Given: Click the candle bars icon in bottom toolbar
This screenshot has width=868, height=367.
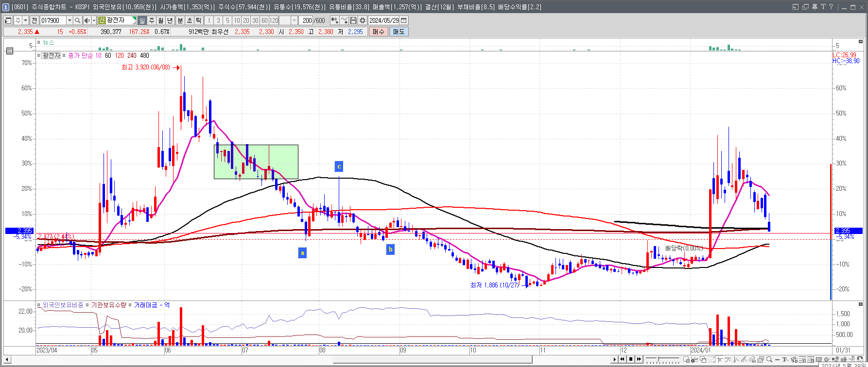Looking at the screenshot, I should [844, 359].
